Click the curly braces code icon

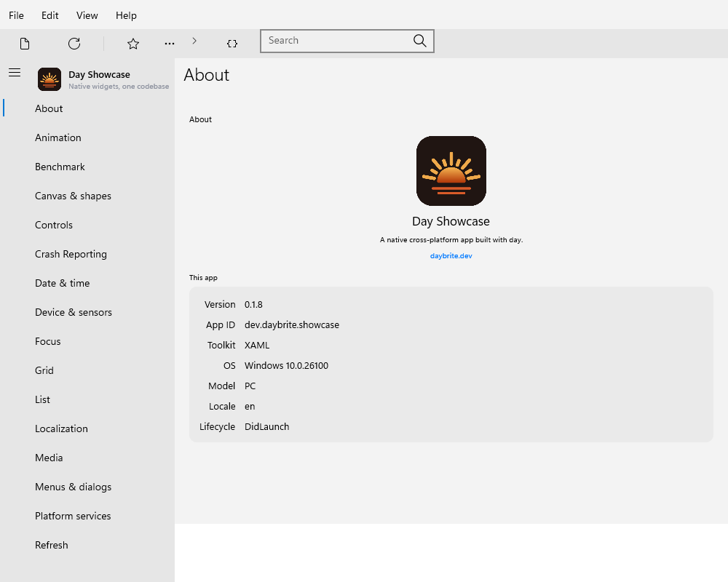point(232,44)
